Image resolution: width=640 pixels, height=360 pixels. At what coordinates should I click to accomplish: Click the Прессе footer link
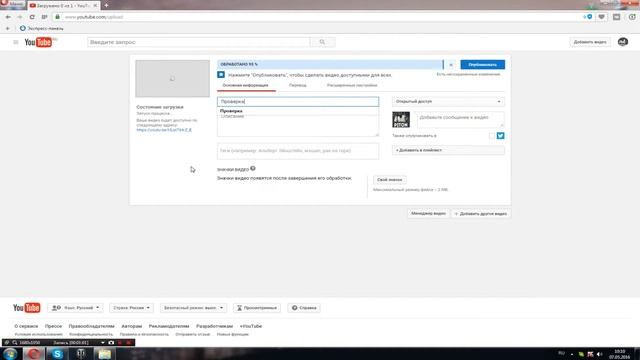tap(53, 326)
